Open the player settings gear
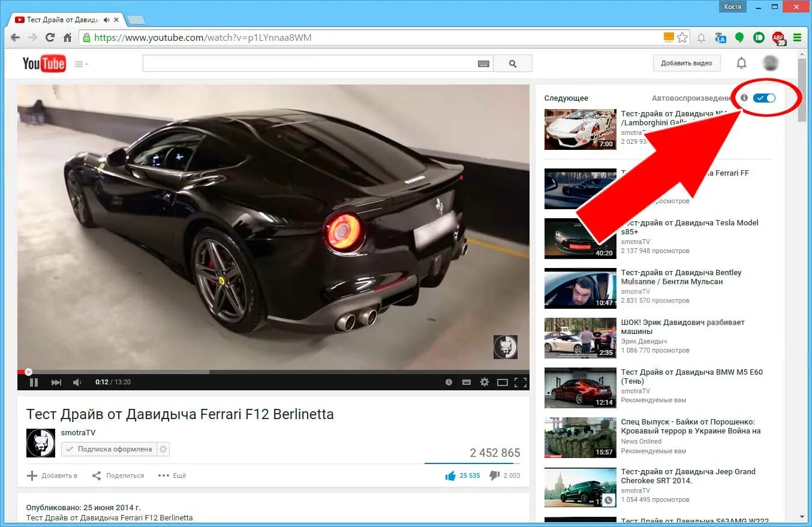812x527 pixels. coord(485,382)
